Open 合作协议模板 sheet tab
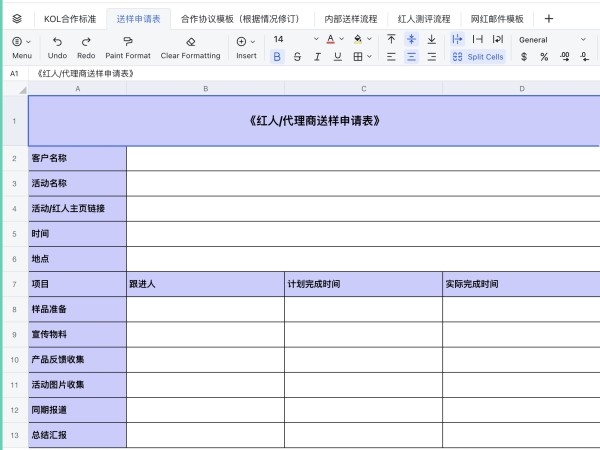600x450 pixels. 240,19
